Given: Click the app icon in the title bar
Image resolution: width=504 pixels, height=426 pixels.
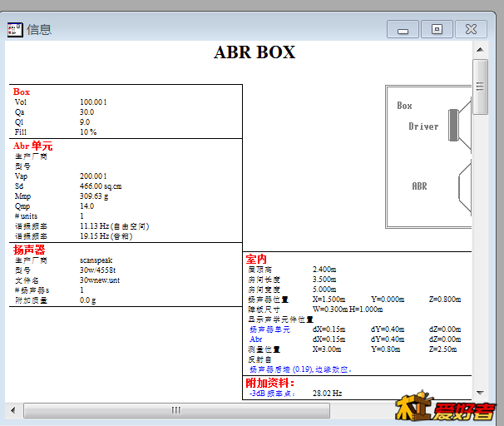Looking at the screenshot, I should (x=15, y=29).
